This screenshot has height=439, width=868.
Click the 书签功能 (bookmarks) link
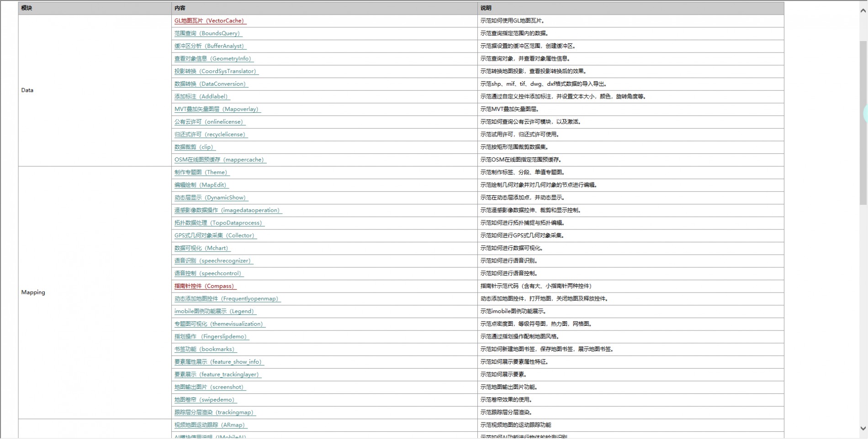coord(205,349)
